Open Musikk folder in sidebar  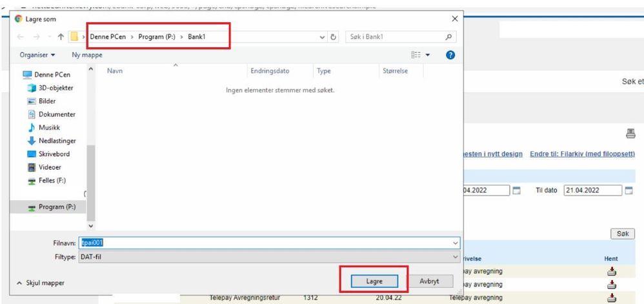tap(43, 127)
